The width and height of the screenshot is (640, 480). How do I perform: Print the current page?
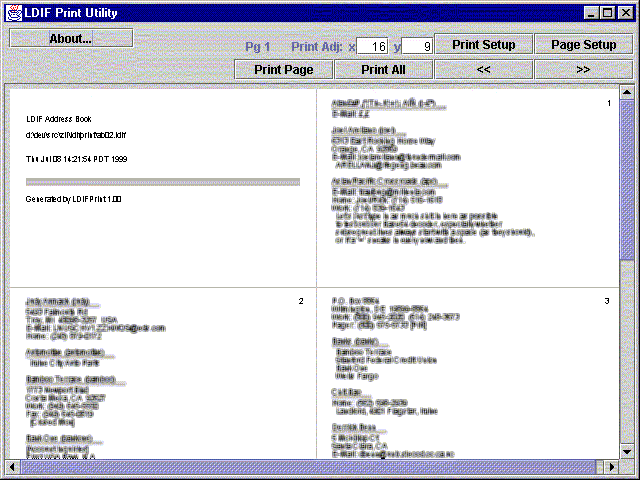(x=284, y=69)
